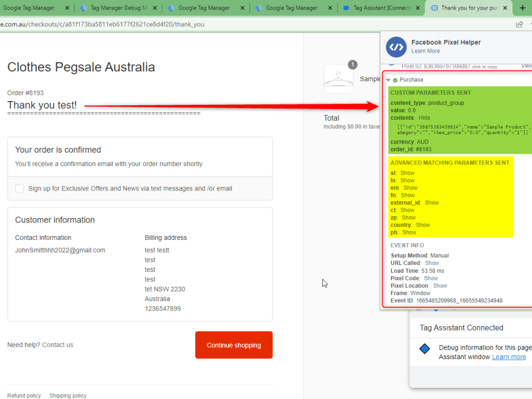Click the Order #8193 text
The image size is (532, 399).
point(26,93)
